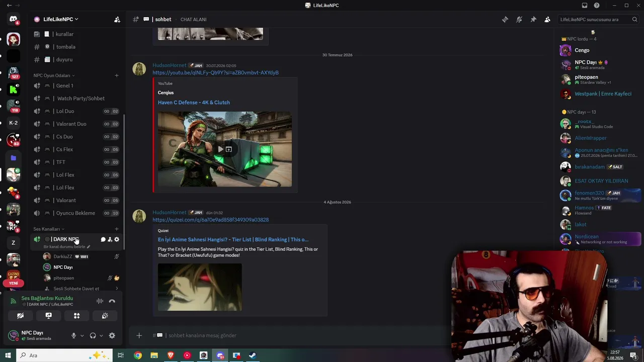Image resolution: width=644 pixels, height=362 pixels.
Task: Open upload attachment plus button
Action: click(x=139, y=335)
